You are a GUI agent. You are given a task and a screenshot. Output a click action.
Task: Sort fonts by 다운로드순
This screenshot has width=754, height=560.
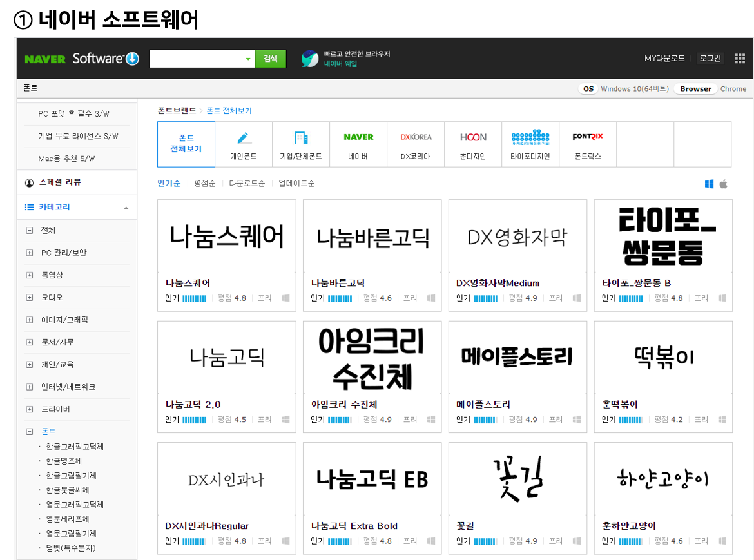click(247, 183)
